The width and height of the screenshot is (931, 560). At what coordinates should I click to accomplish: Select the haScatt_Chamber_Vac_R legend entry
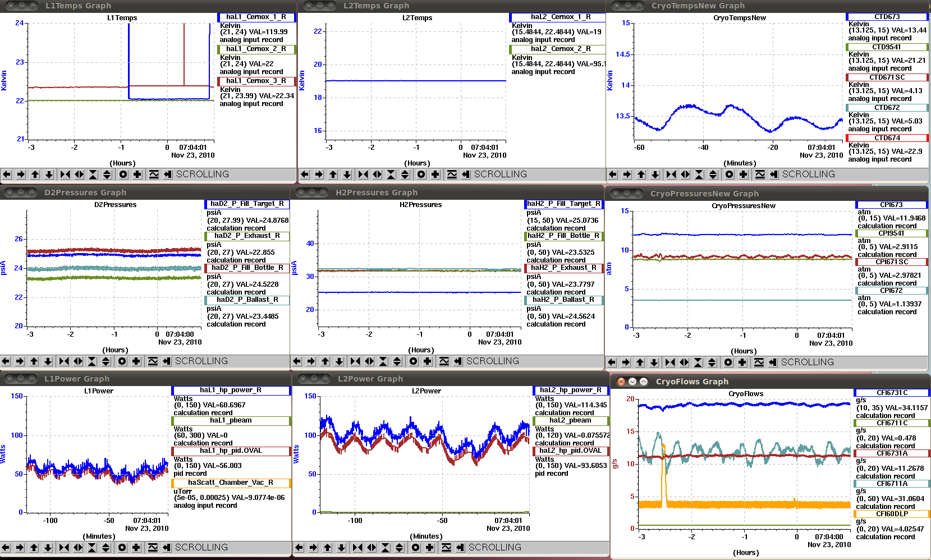tap(231, 483)
